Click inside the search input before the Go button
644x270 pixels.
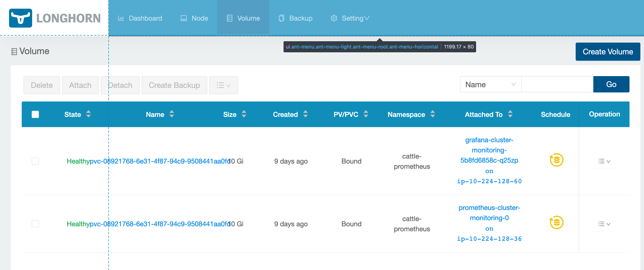557,84
